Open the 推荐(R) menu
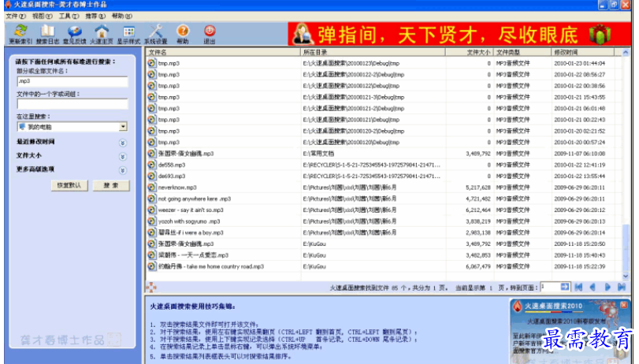The image size is (639, 364). click(x=95, y=16)
